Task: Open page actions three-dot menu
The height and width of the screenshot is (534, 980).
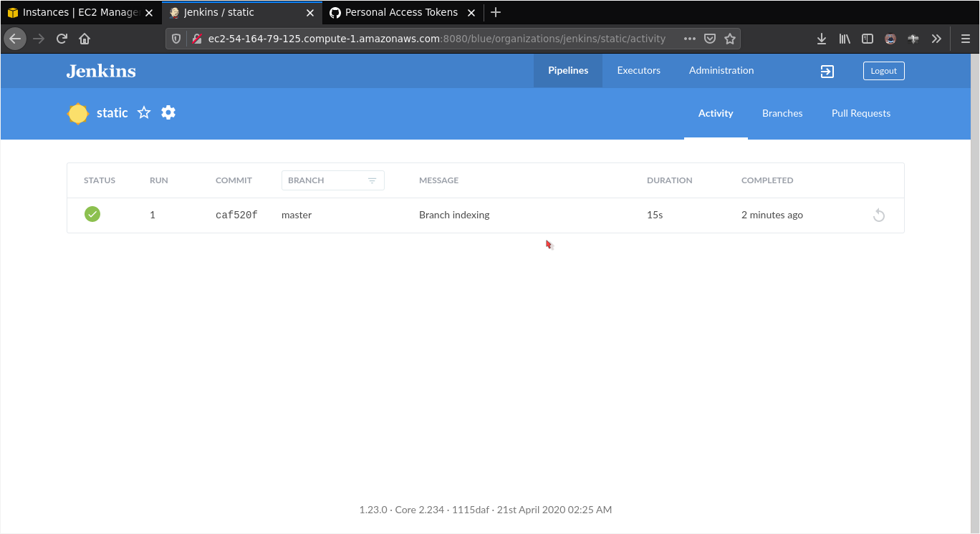Action: click(x=690, y=39)
